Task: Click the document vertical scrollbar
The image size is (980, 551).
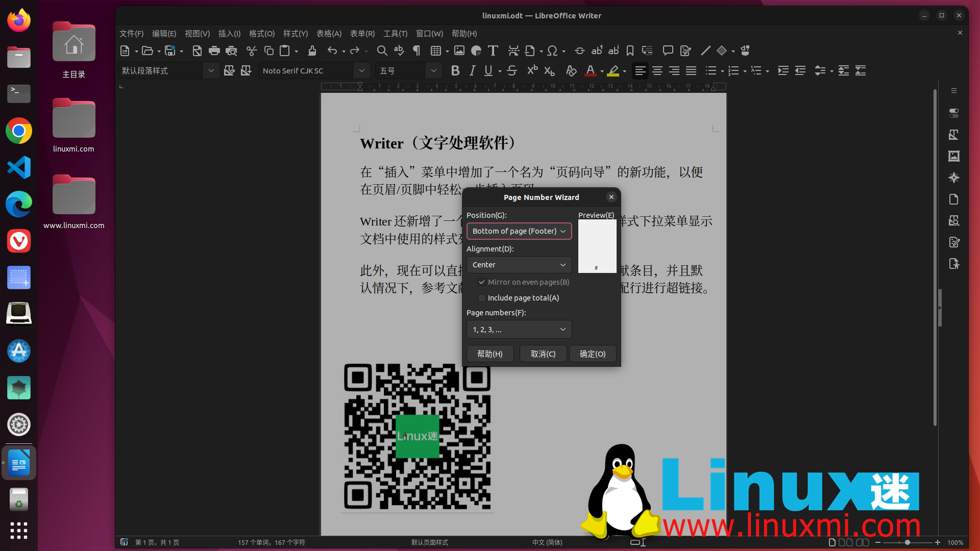Action: click(x=935, y=258)
